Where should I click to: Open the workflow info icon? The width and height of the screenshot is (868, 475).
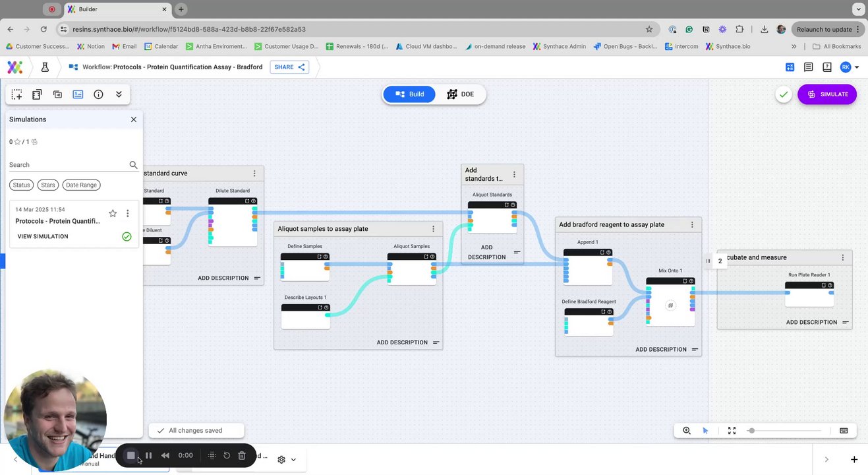point(98,94)
